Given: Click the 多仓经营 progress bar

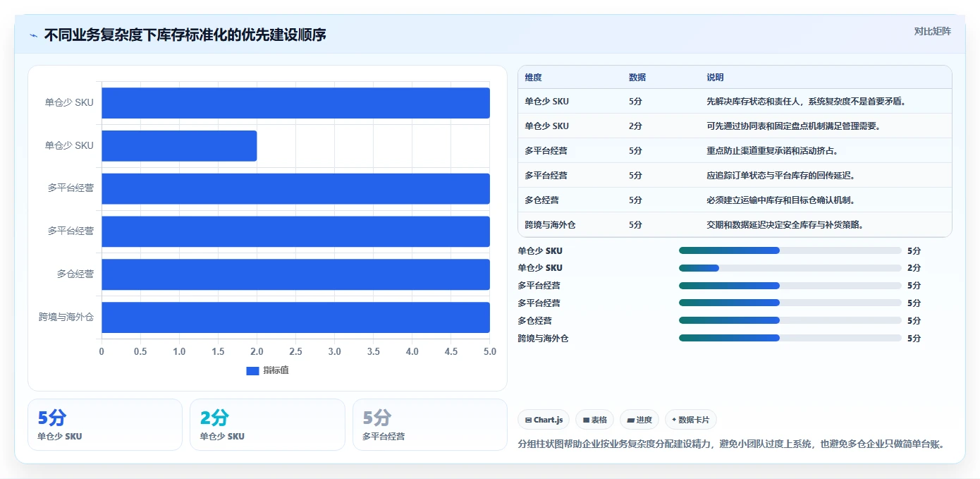Looking at the screenshot, I should [790, 321].
